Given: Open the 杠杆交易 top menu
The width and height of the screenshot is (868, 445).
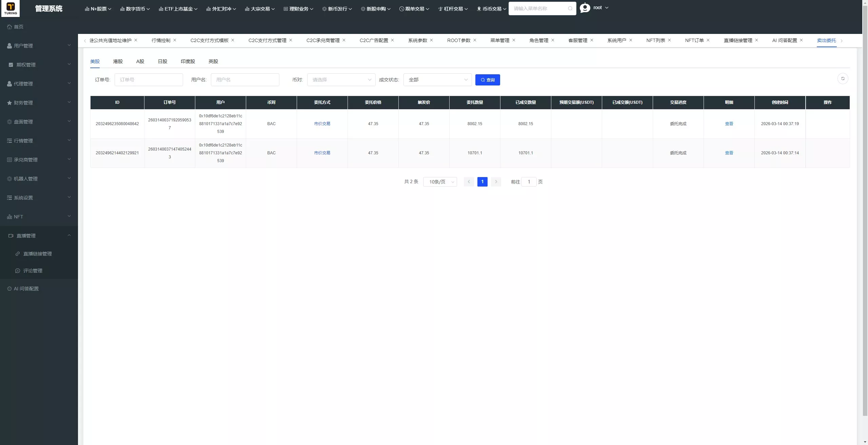Looking at the screenshot, I should [x=453, y=9].
